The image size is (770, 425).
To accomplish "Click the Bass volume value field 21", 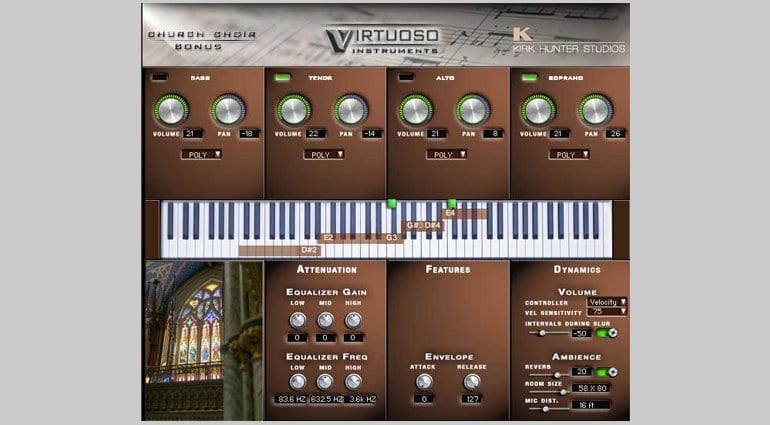I will pyautogui.click(x=193, y=134).
